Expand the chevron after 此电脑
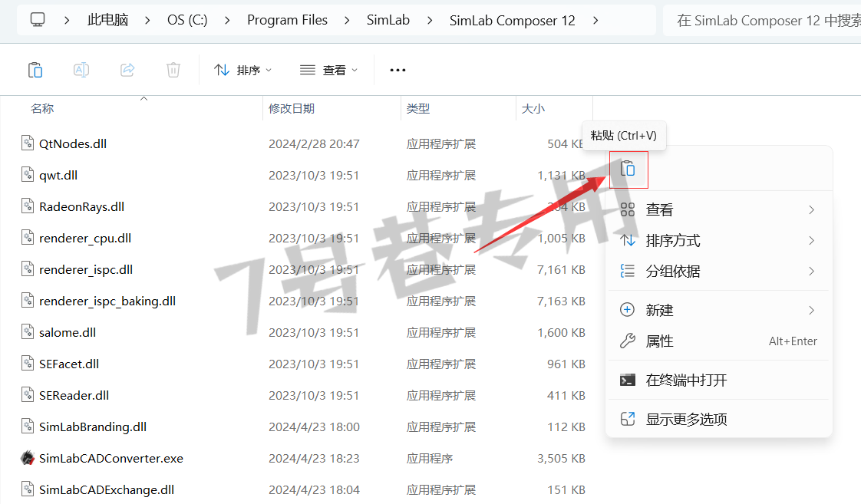This screenshot has height=504, width=861. [147, 20]
